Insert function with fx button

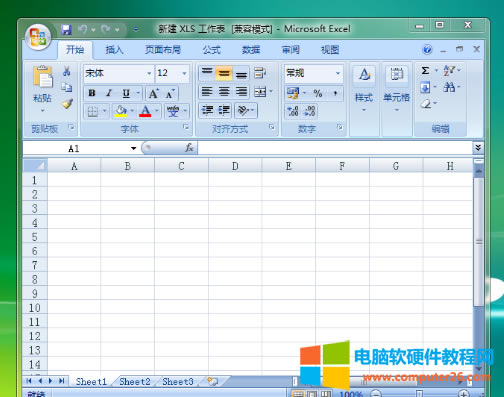click(189, 148)
